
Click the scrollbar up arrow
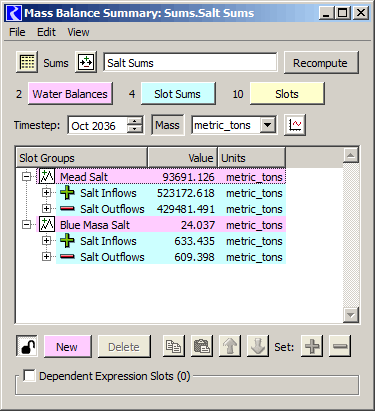tap(351, 155)
